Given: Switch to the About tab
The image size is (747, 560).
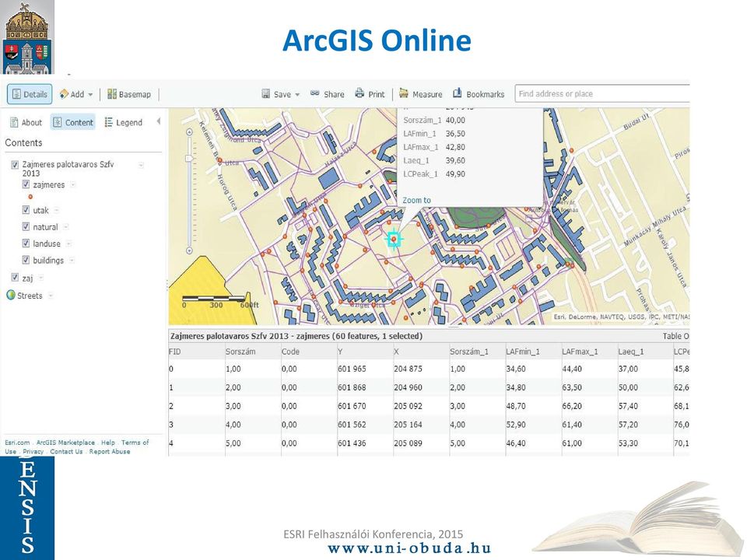Looking at the screenshot, I should pos(26,122).
